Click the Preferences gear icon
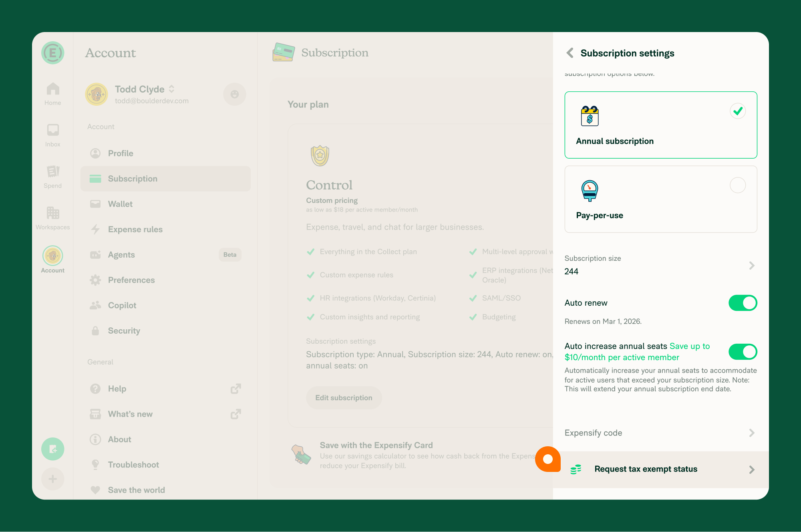801x532 pixels. click(x=95, y=280)
